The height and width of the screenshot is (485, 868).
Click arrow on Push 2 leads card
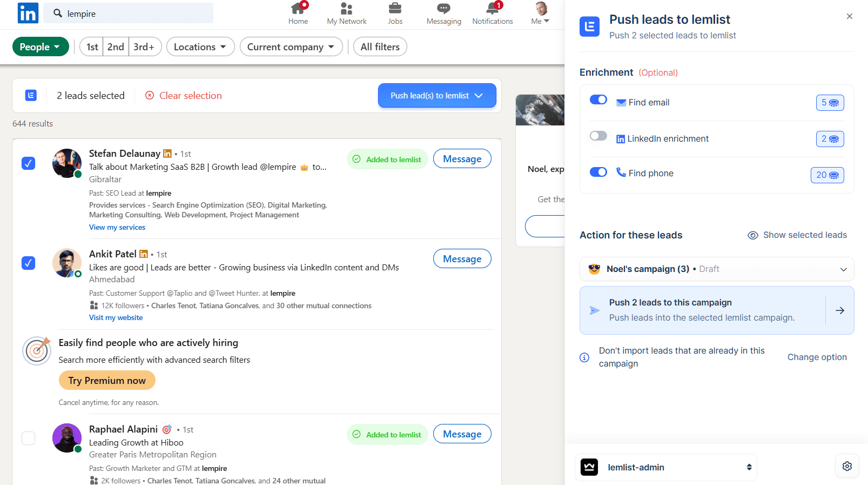[840, 310]
